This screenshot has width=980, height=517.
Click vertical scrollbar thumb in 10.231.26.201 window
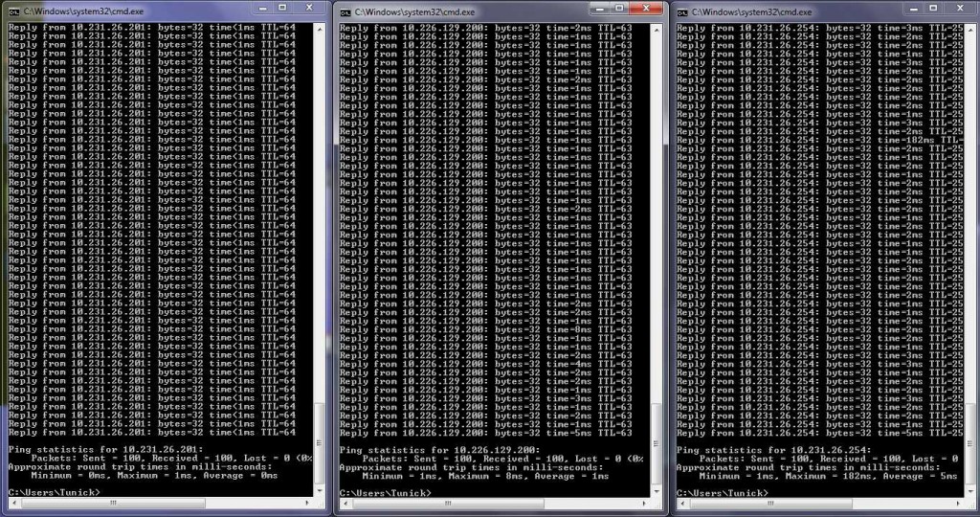click(320, 442)
